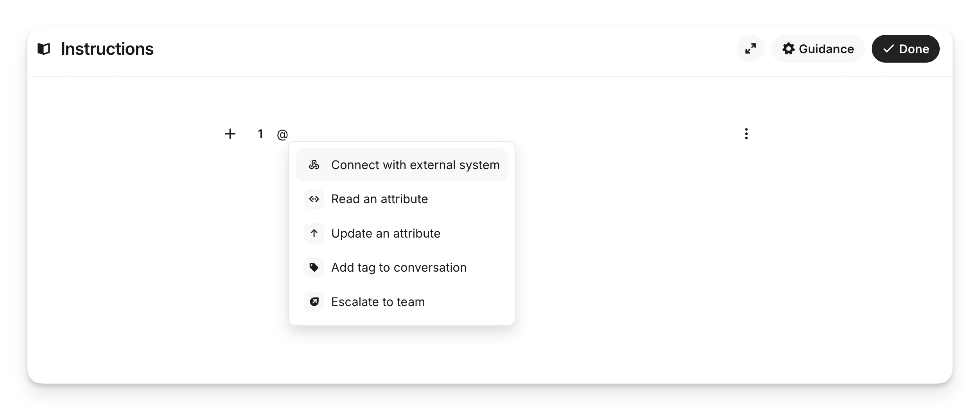This screenshot has width=980, height=411.
Task: Click the tag icon for Add tag to conversation
Action: [x=314, y=268]
